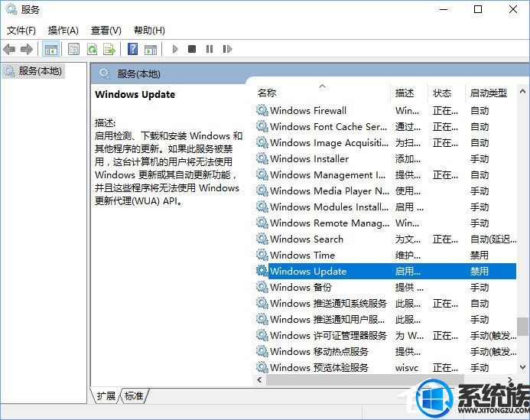Open the 查看(V) menu
The height and width of the screenshot is (420, 530).
tap(106, 31)
